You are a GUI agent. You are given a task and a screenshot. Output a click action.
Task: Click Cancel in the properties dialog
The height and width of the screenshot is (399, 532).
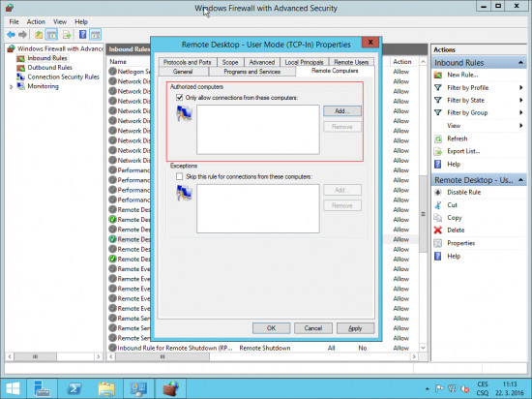click(x=312, y=328)
